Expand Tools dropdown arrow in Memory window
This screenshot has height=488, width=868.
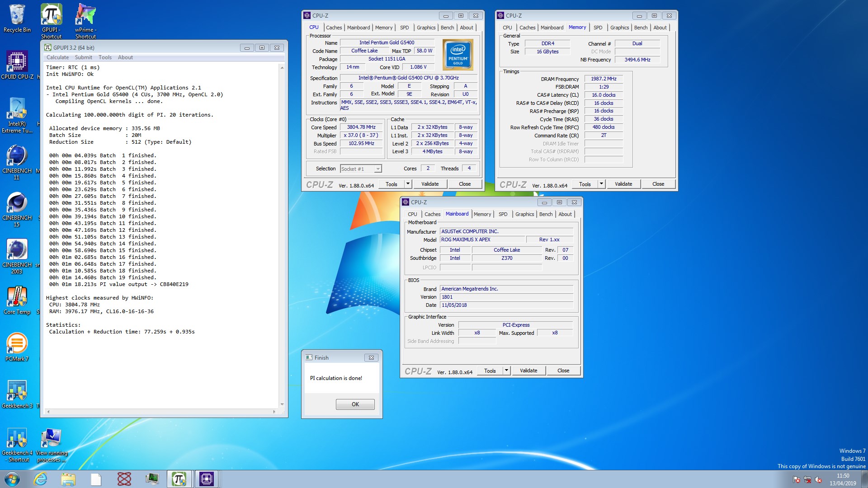(601, 184)
